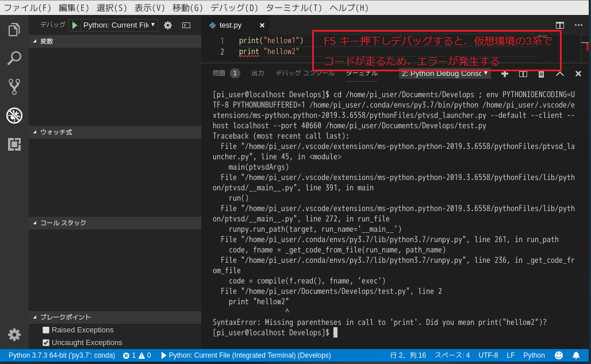Disable Uncaught Exceptions breakpoint

tap(46, 343)
